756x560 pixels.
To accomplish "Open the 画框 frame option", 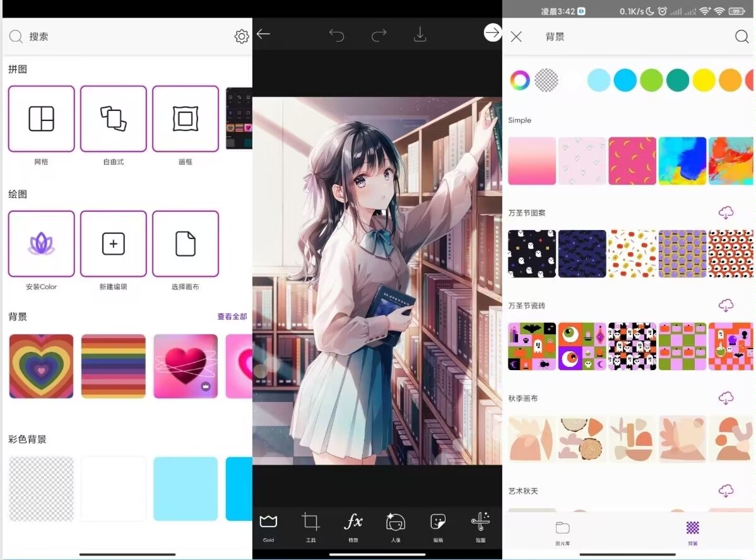I will coord(185,119).
